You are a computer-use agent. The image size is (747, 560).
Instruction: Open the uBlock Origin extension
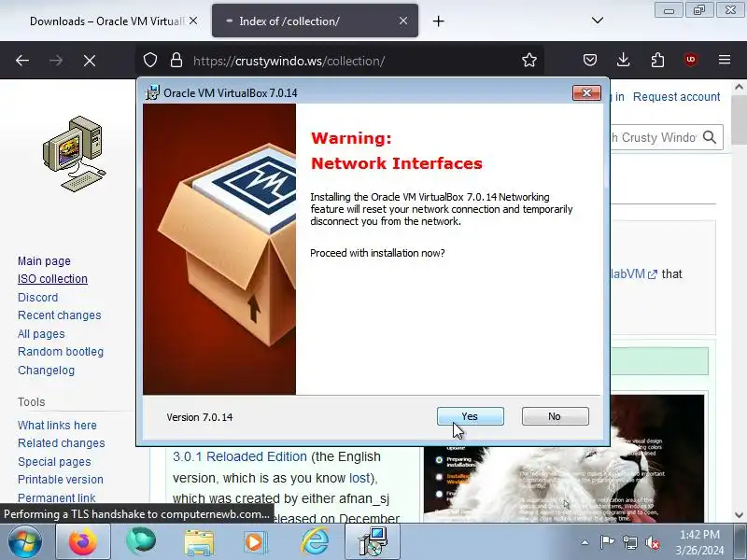(691, 60)
